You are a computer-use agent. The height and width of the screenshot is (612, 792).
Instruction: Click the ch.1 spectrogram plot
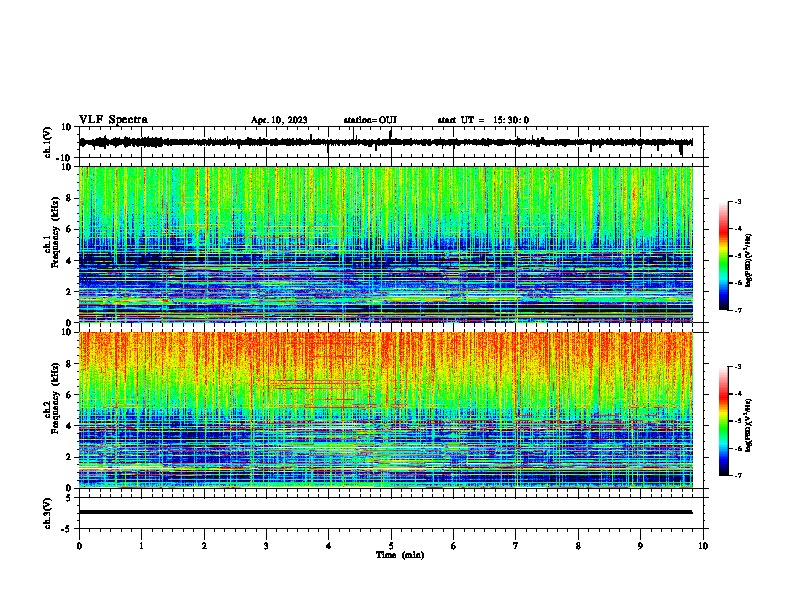click(x=386, y=244)
